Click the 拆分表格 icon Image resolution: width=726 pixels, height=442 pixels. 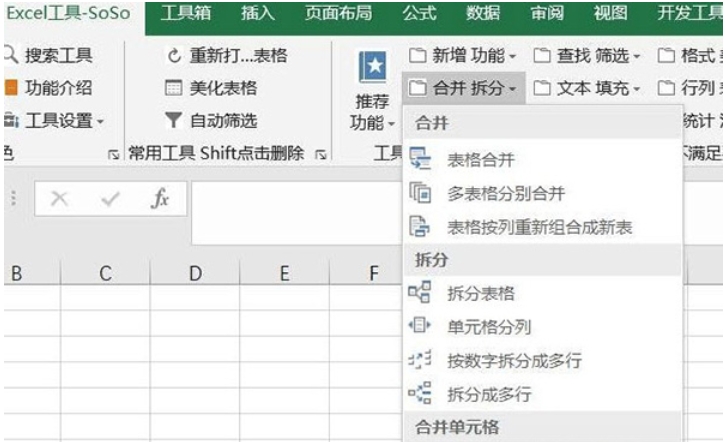tap(420, 292)
